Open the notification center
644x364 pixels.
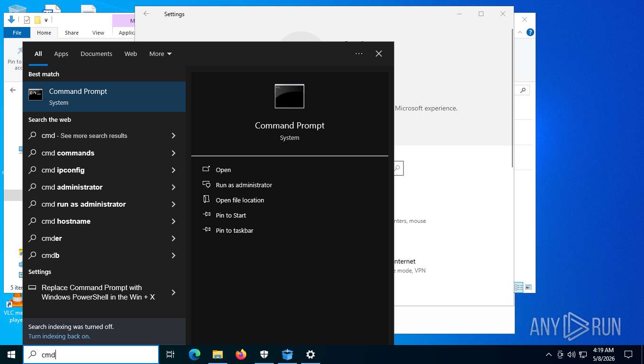[628, 355]
